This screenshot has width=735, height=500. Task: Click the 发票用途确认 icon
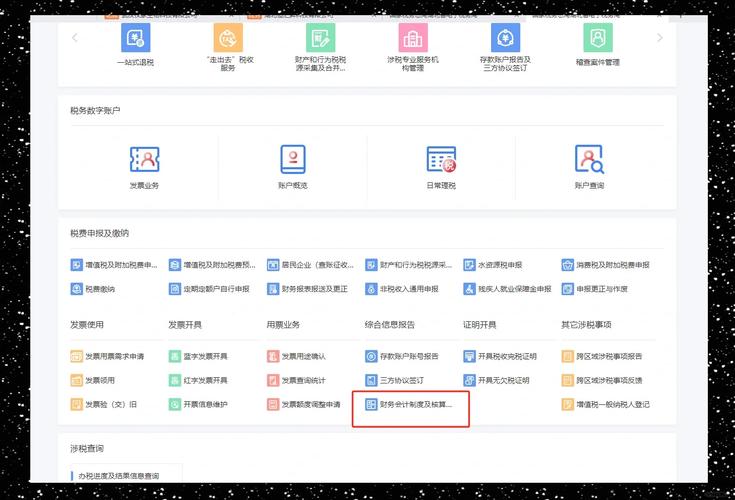[x=273, y=356]
